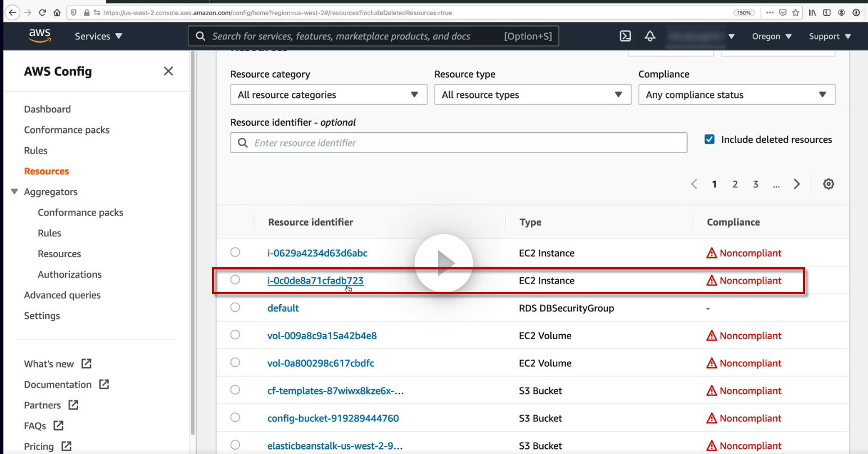Viewport: 868px width, 454px height.
Task: Expand the Compliance status dropdown
Action: pyautogui.click(x=736, y=95)
